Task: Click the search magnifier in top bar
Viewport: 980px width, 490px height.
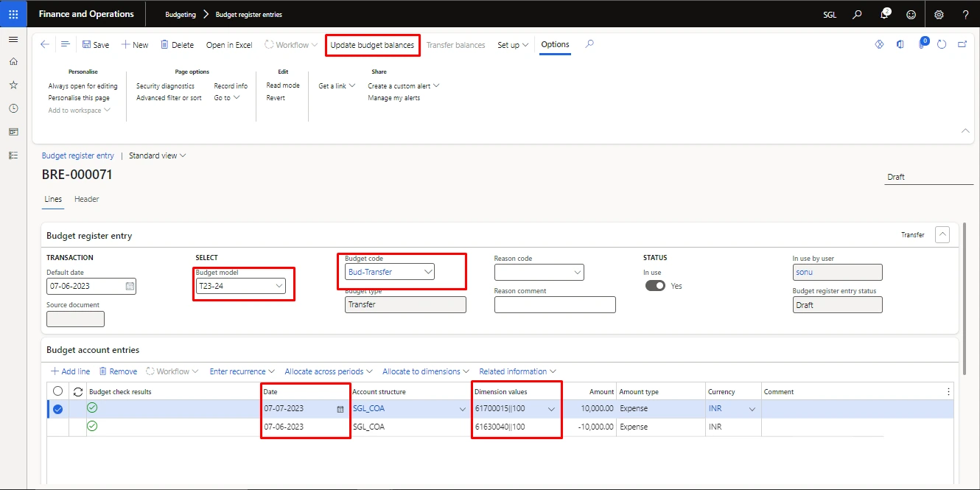Action: point(857,14)
